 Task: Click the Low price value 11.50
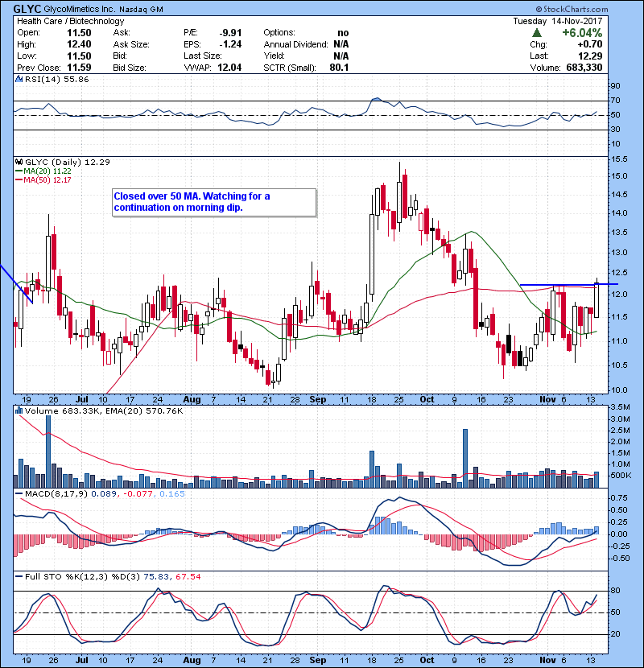point(79,56)
